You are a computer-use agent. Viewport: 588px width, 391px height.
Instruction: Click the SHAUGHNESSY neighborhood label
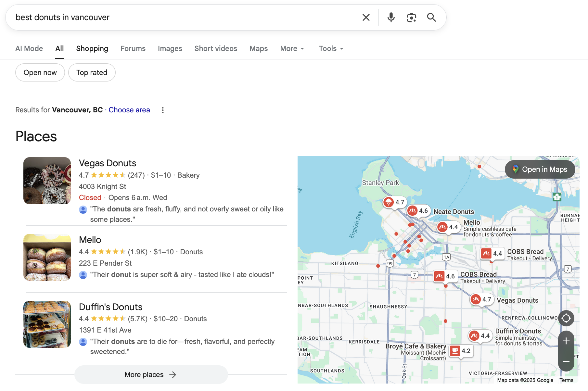[388, 307]
